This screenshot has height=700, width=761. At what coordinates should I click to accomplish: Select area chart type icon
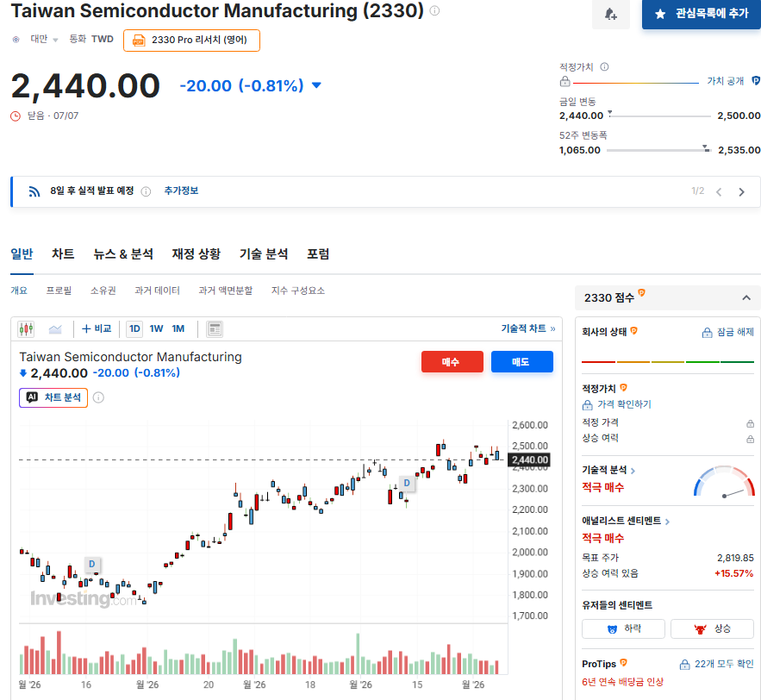[55, 329]
